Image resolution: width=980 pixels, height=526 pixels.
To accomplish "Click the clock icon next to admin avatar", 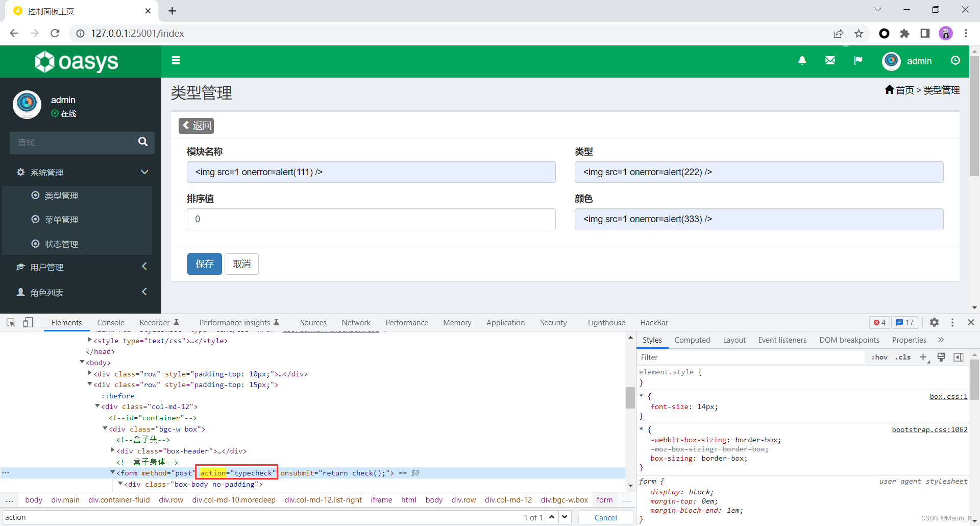I will pos(955,60).
